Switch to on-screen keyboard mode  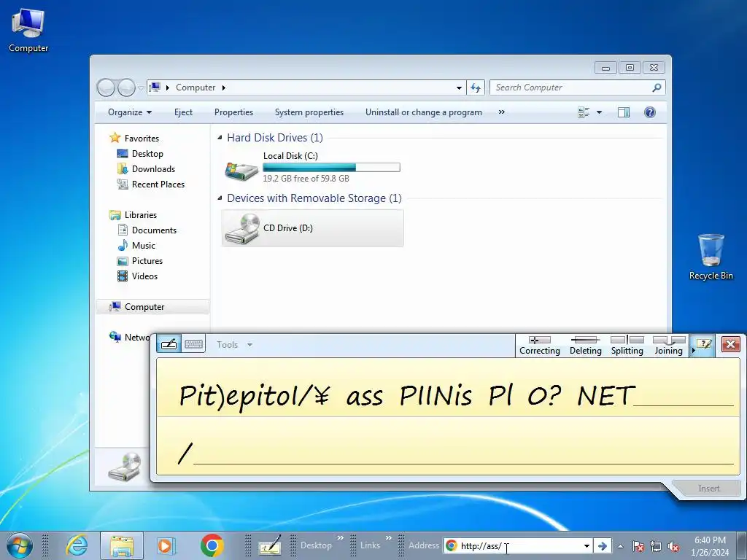coord(193,344)
